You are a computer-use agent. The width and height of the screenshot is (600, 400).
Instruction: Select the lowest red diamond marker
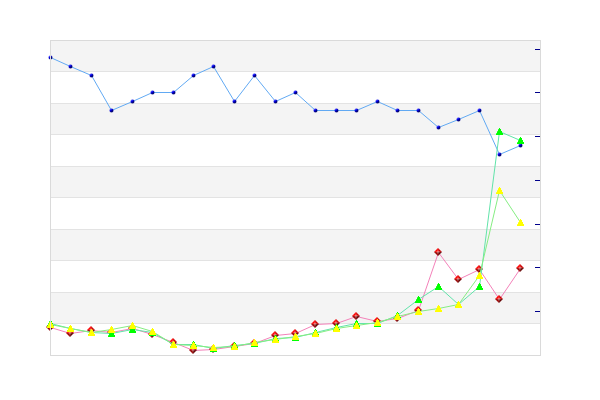[193, 350]
